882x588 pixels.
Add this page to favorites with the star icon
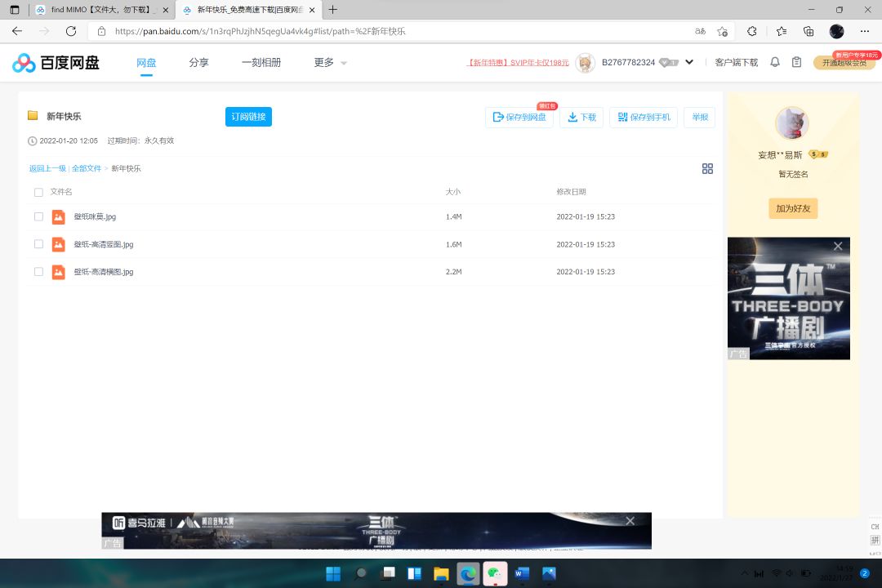pyautogui.click(x=722, y=32)
